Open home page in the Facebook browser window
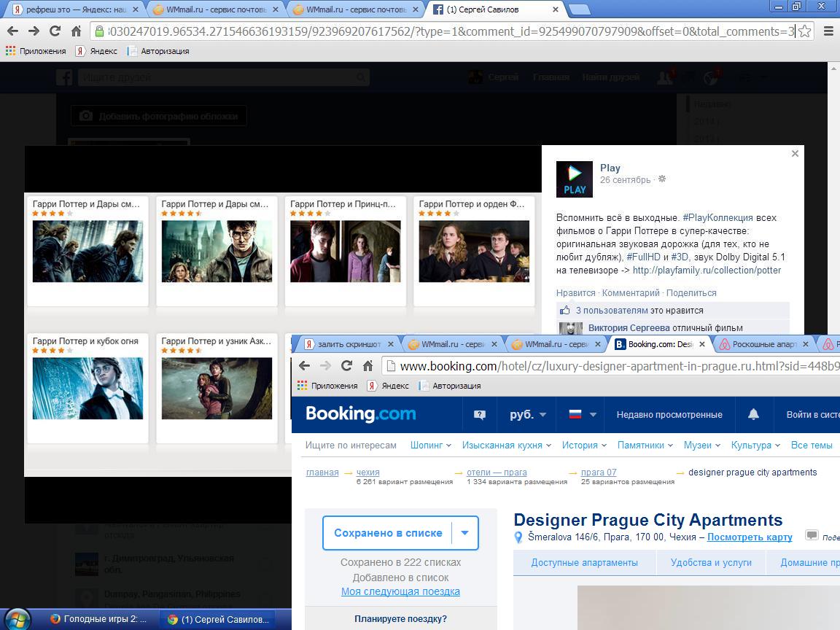Viewport: 840px width, 630px height. (x=76, y=31)
